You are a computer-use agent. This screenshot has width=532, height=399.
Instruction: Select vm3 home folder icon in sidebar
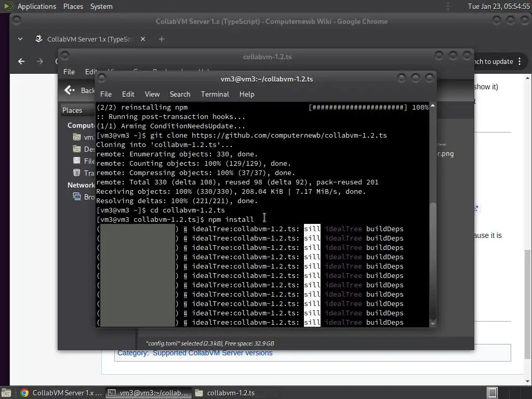77,137
